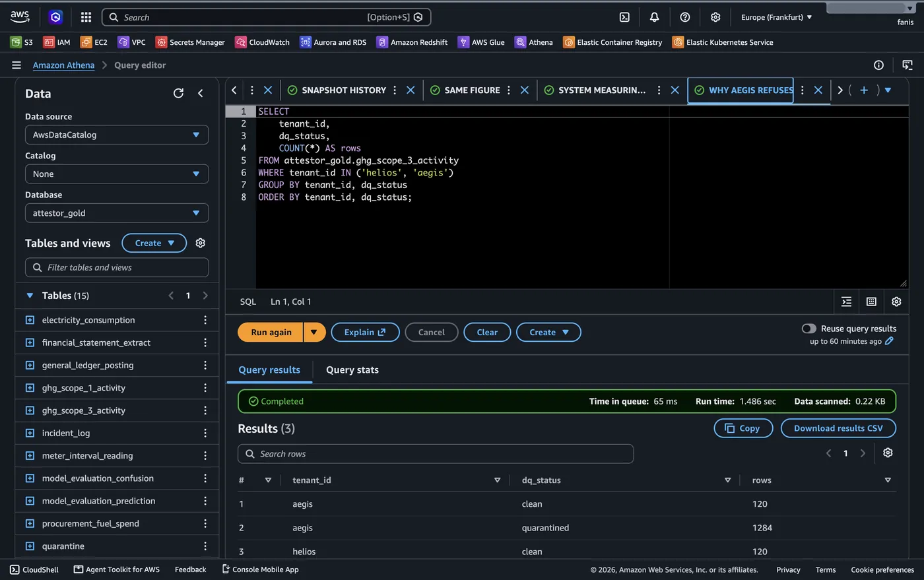924x580 pixels.
Task: Open the hamburger navigation menu
Action: (x=16, y=65)
